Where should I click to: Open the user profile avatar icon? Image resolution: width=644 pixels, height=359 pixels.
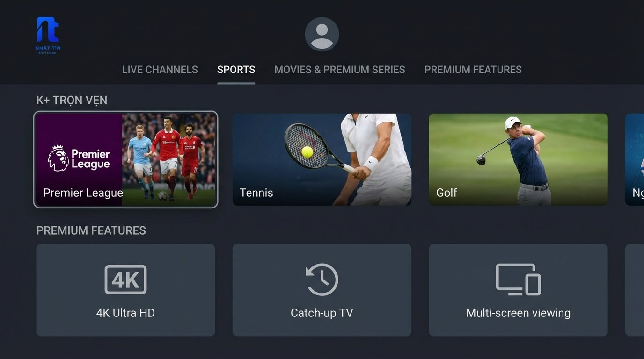click(x=322, y=34)
